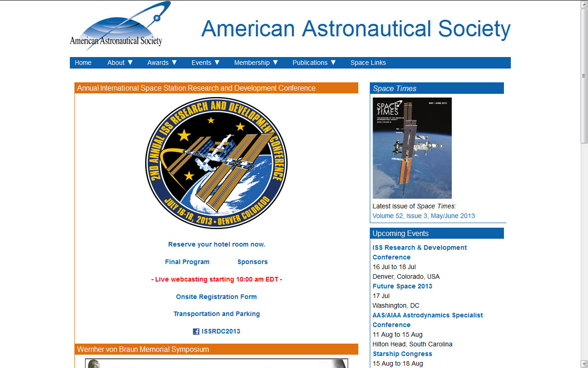Open the Future Space 2013 event link
The height and width of the screenshot is (368, 588).
(x=402, y=286)
